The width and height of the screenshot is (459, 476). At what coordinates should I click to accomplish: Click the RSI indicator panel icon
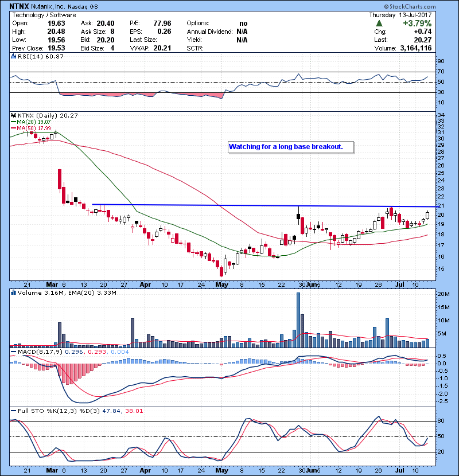tap(13, 56)
